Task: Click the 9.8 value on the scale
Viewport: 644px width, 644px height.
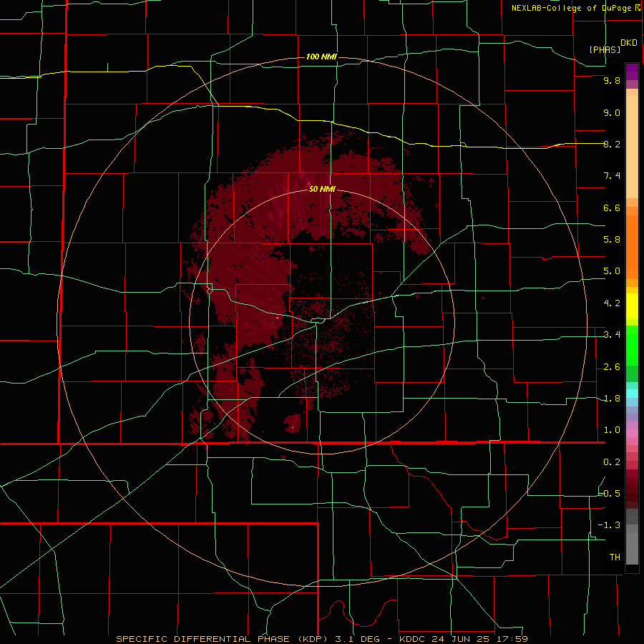Action: [x=612, y=80]
